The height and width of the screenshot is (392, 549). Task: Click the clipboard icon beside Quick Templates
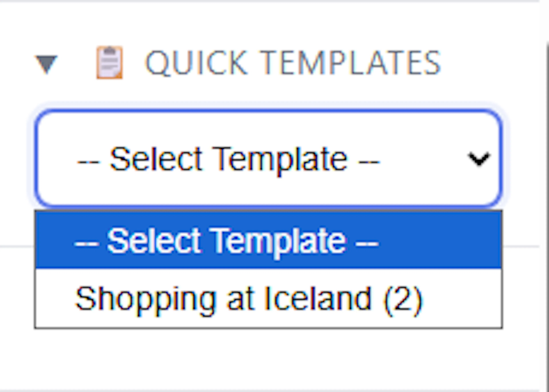(x=110, y=63)
